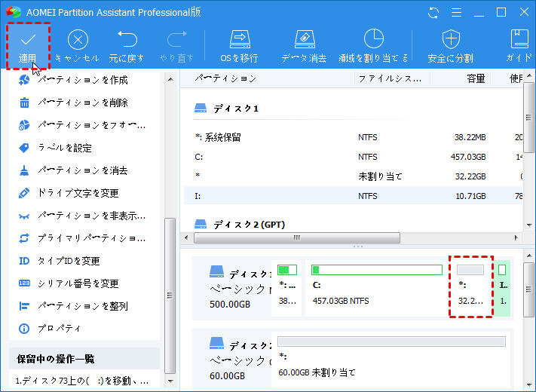Click the partition list scroll-right arrow

tap(516, 237)
